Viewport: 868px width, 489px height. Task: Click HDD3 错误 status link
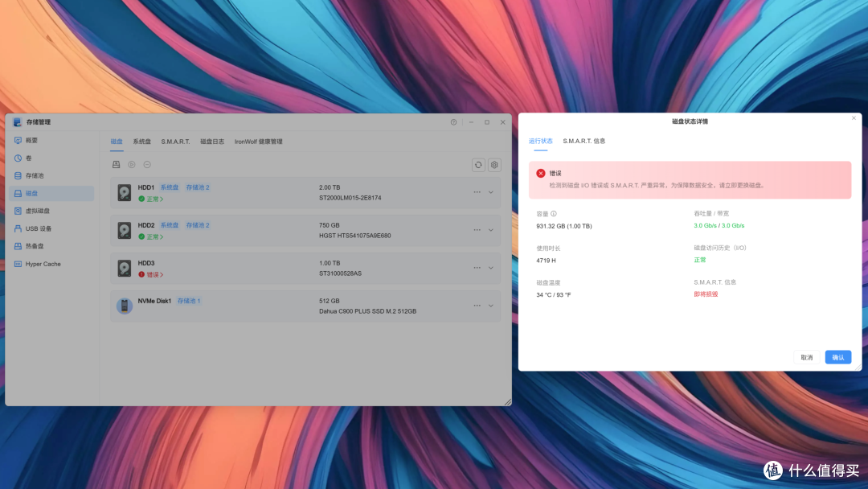pyautogui.click(x=151, y=274)
